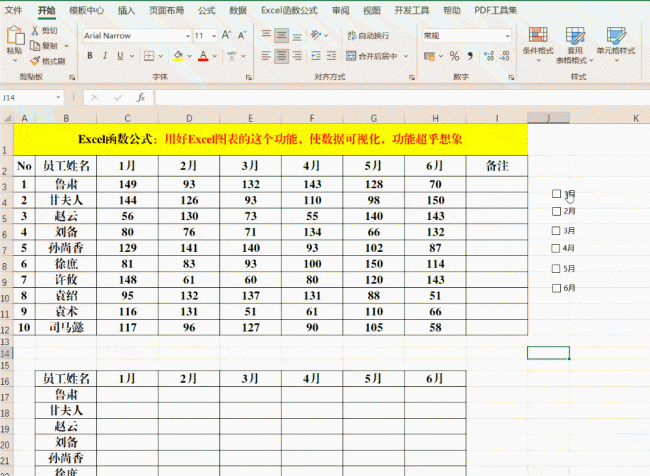The image size is (650, 476).
Task: Expand Merge & Center dropdown arrow
Action: click(406, 56)
